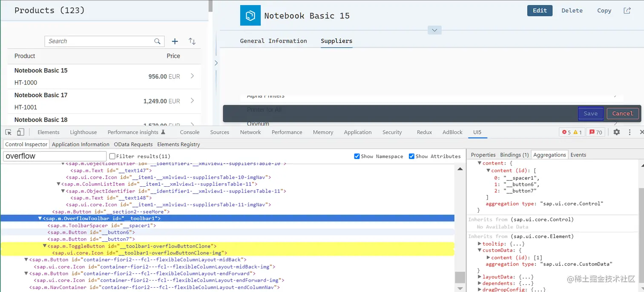Add a new product with the plus icon
The width and height of the screenshot is (644, 292).
point(175,41)
